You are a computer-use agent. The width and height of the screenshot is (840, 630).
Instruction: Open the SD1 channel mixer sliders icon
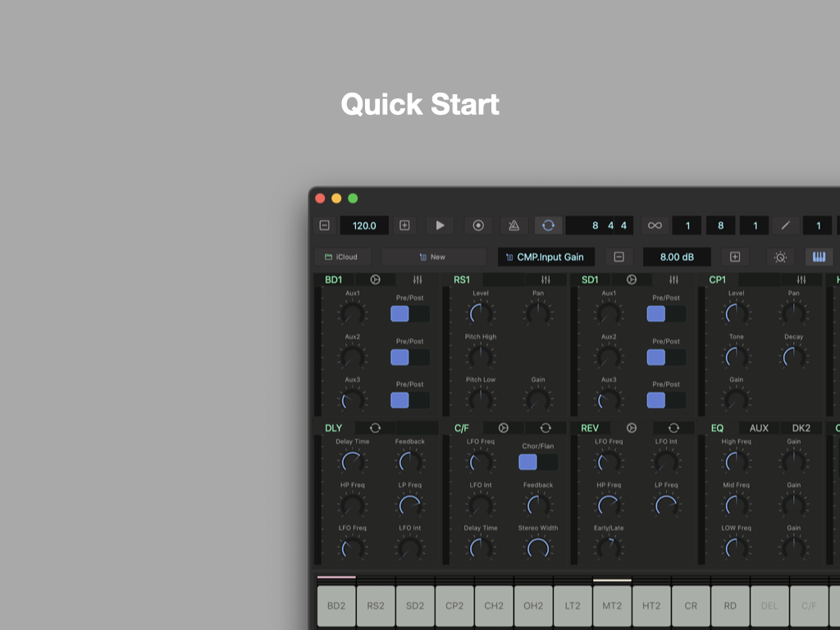click(673, 280)
